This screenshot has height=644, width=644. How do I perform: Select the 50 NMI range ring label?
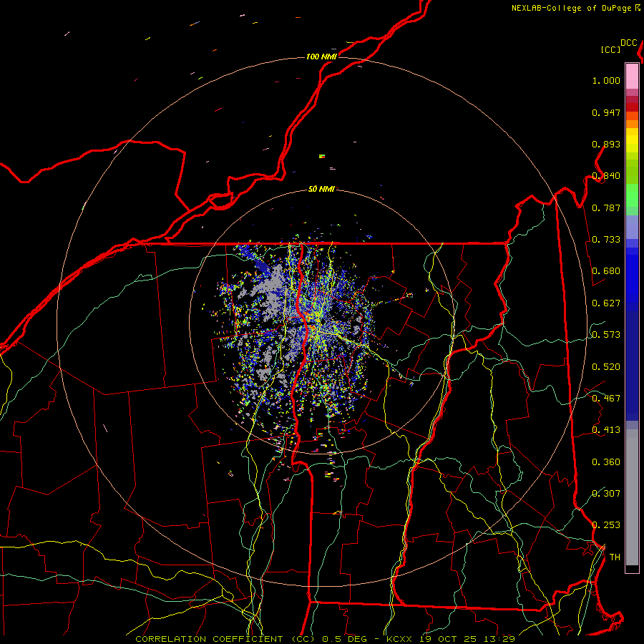click(321, 189)
